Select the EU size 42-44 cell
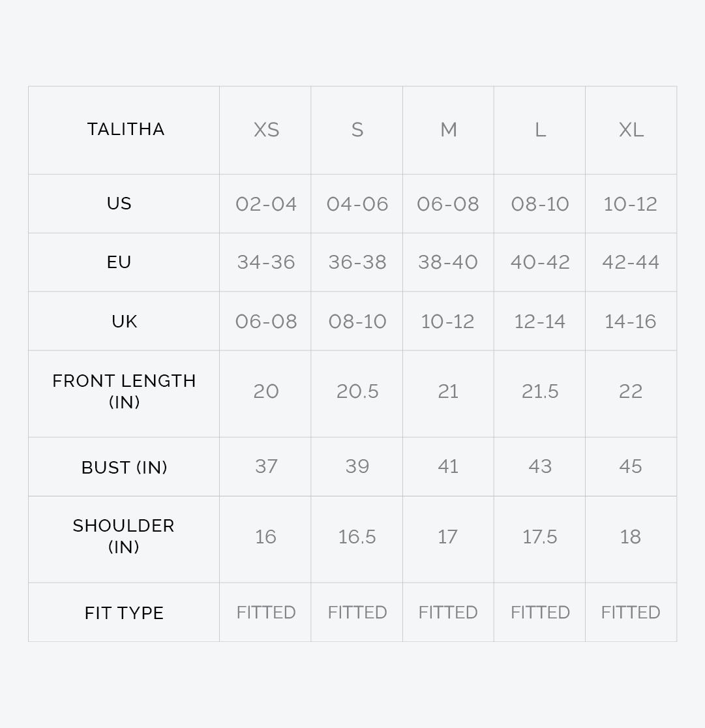705x728 pixels. [x=631, y=262]
